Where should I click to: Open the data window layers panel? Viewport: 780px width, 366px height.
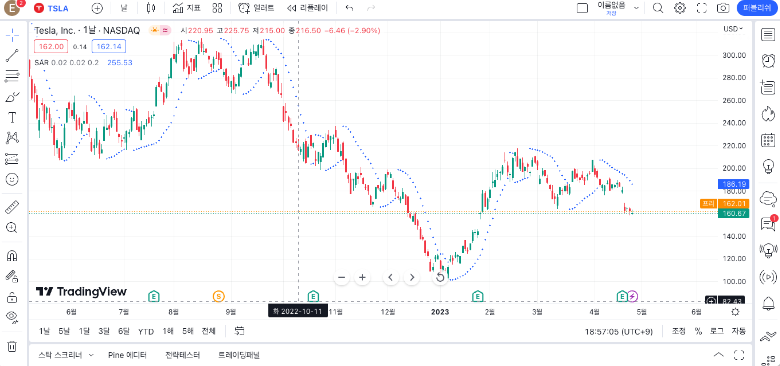click(768, 88)
